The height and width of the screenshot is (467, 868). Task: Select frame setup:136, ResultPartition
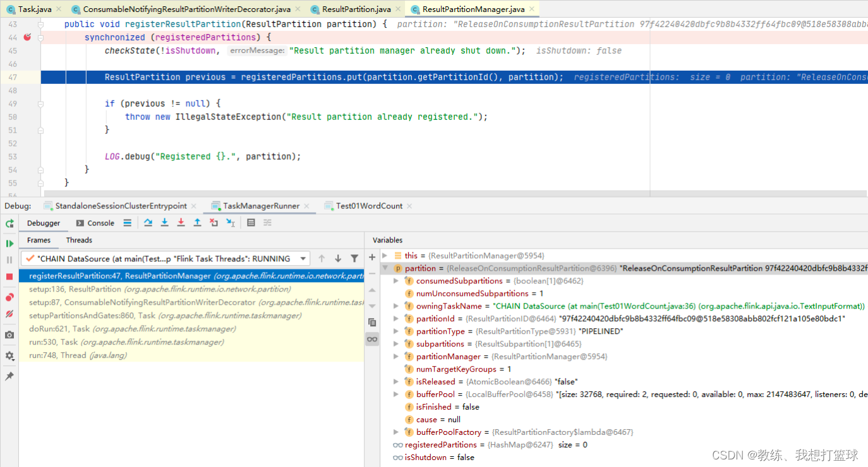191,289
